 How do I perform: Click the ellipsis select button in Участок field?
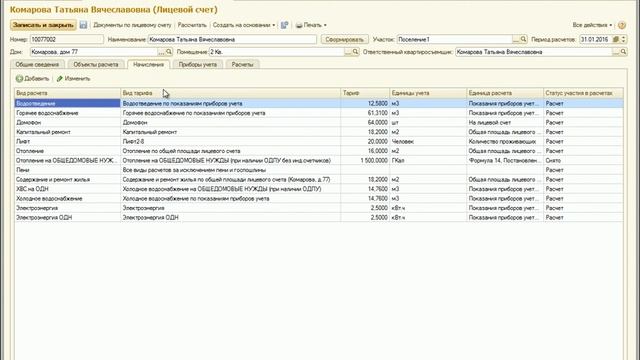516,40
